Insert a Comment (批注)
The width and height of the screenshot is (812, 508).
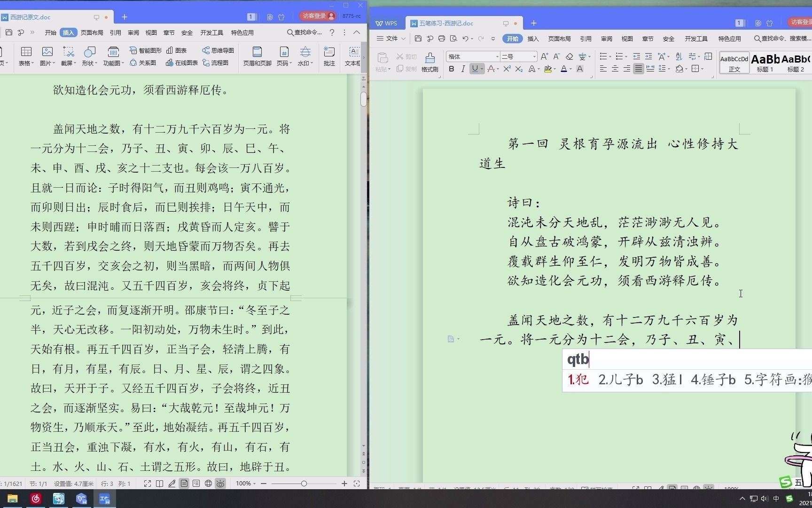[329, 56]
